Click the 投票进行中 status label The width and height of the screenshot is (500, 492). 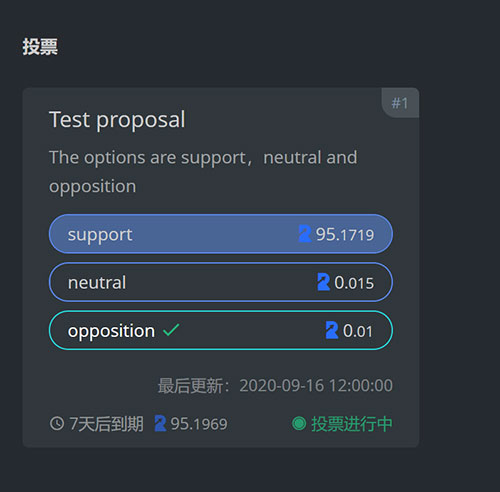coord(352,424)
